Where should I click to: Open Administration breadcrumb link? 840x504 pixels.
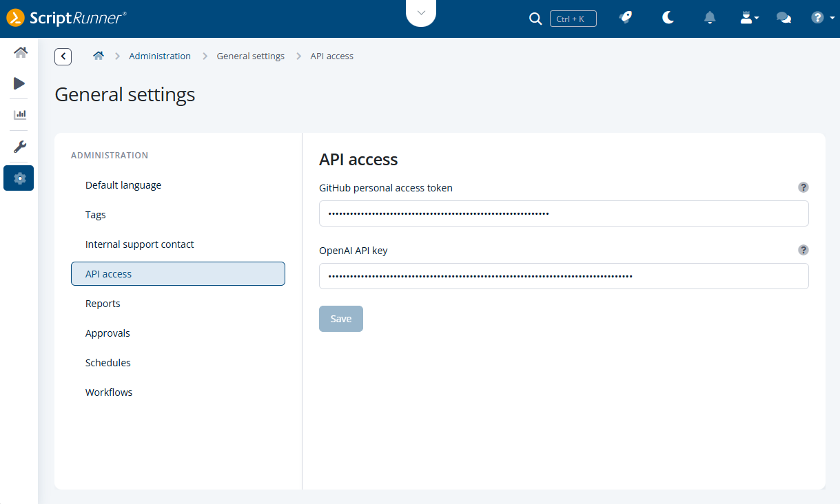(x=160, y=56)
